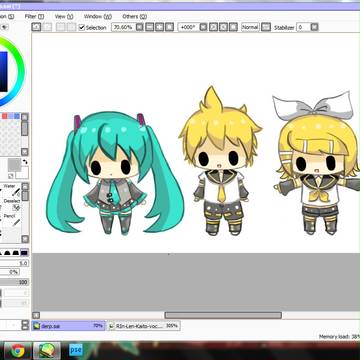Click the density slider showing 100
This screenshot has width=360, height=360.
point(14,282)
